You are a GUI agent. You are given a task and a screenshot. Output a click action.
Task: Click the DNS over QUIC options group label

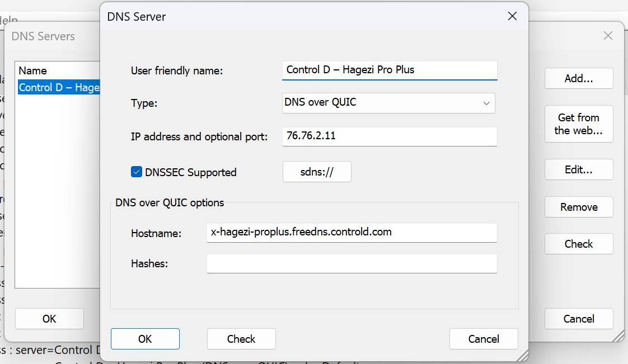[x=170, y=203]
